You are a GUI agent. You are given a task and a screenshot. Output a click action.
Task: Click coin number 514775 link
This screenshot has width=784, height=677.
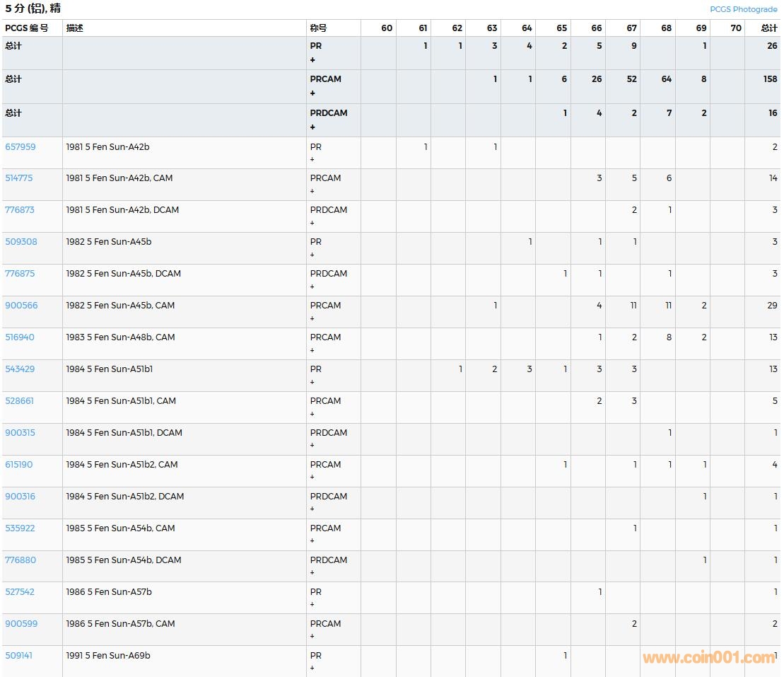pos(19,178)
